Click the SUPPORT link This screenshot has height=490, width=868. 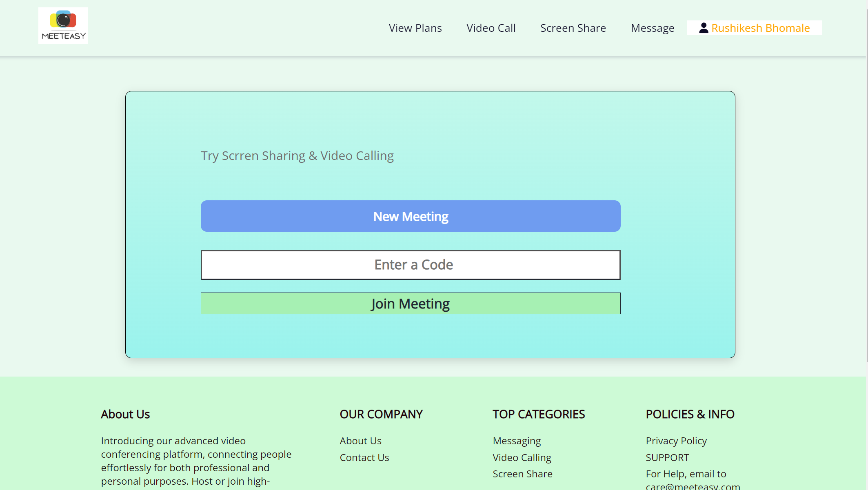[667, 457]
